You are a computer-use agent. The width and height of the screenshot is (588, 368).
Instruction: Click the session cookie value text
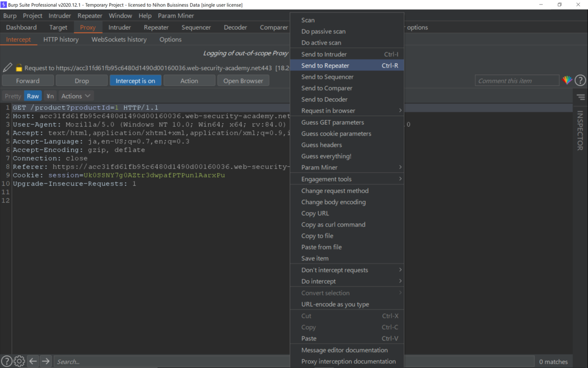154,175
